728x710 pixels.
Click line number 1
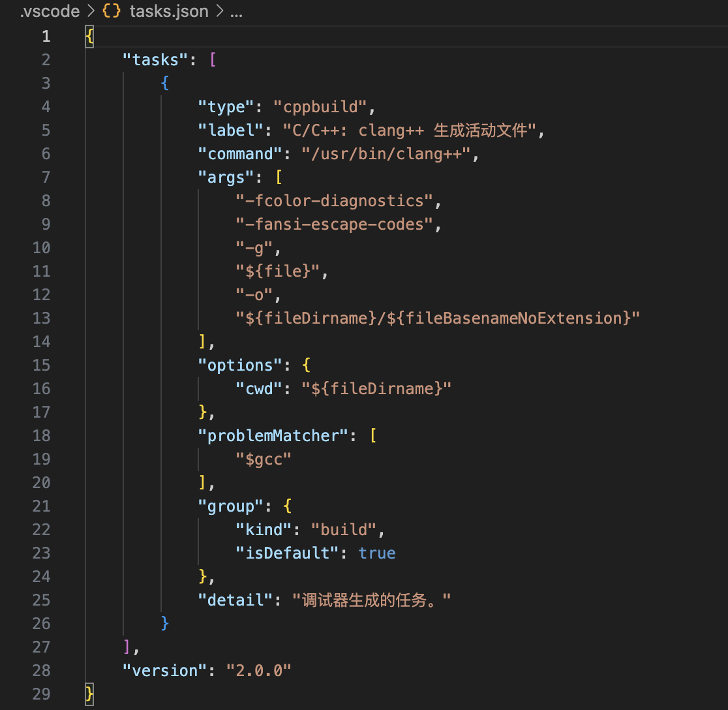(x=46, y=37)
